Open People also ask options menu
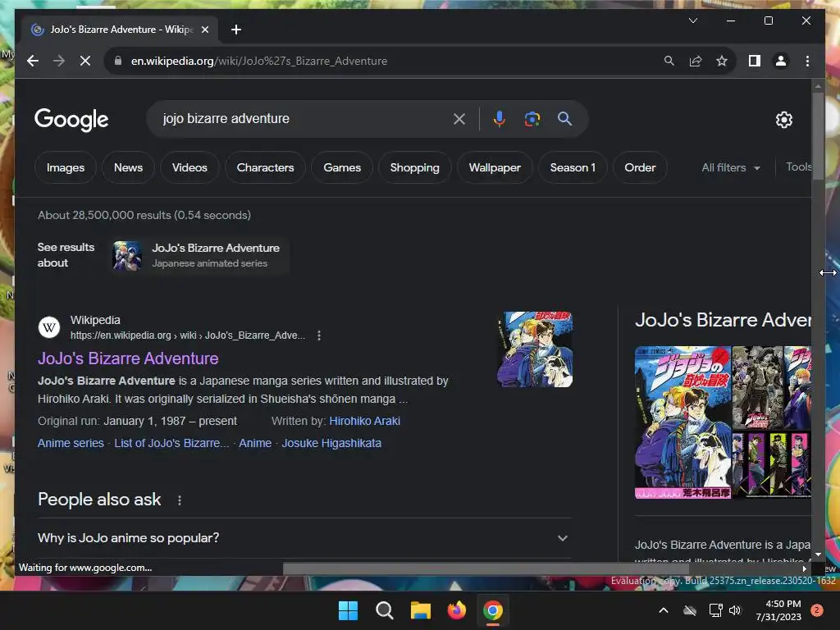Screen dimensions: 840x630 [180, 500]
